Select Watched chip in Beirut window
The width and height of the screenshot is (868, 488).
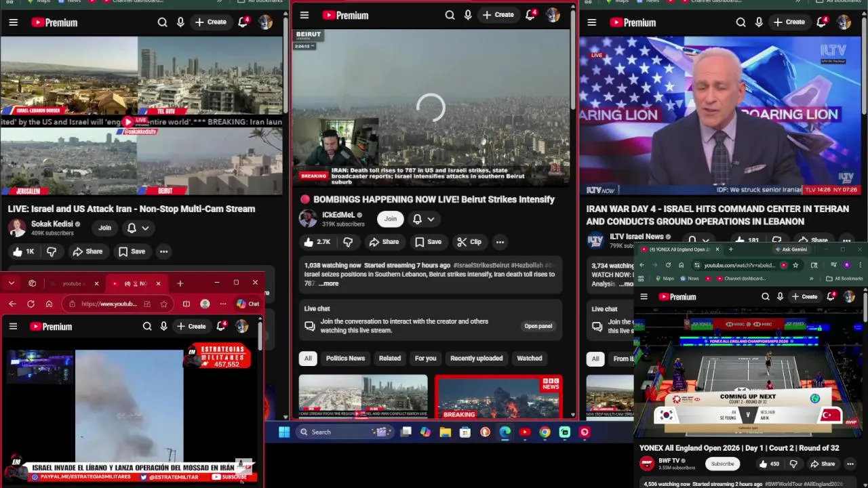point(529,358)
